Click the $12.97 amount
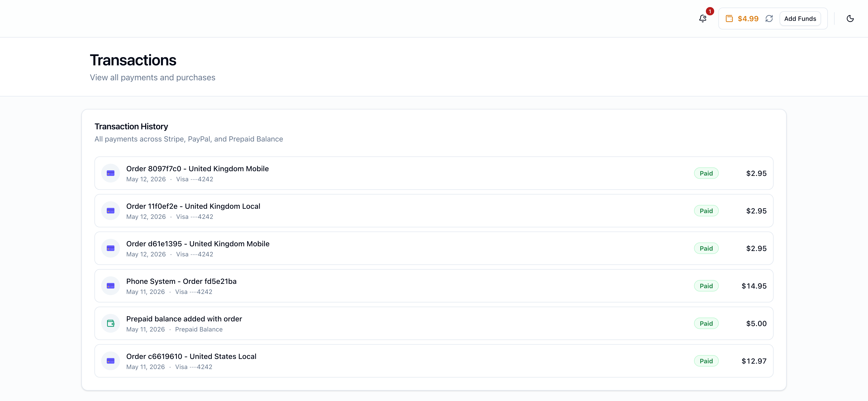This screenshot has width=868, height=401. point(754,361)
